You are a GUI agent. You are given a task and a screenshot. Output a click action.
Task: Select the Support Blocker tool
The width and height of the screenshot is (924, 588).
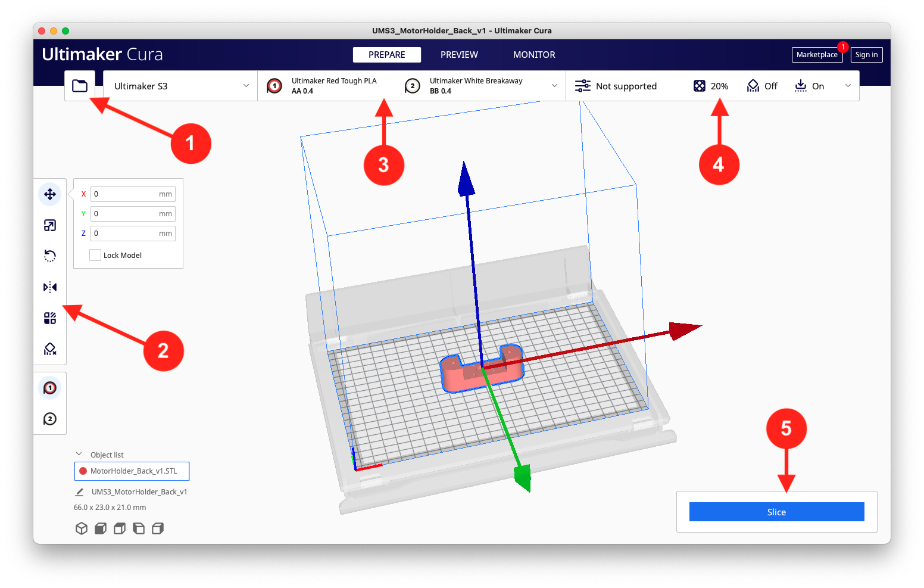coord(50,349)
